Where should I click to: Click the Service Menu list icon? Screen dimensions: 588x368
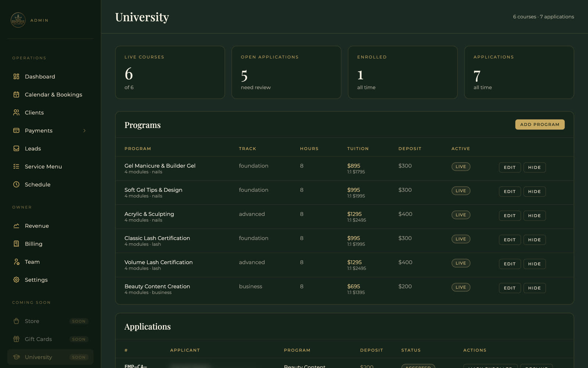pyautogui.click(x=16, y=167)
